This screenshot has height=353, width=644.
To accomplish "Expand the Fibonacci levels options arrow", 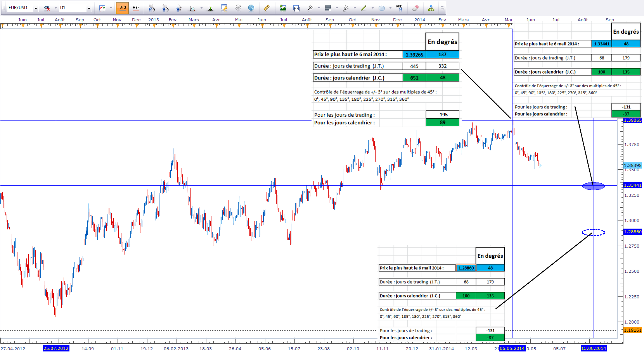I will (337, 8).
